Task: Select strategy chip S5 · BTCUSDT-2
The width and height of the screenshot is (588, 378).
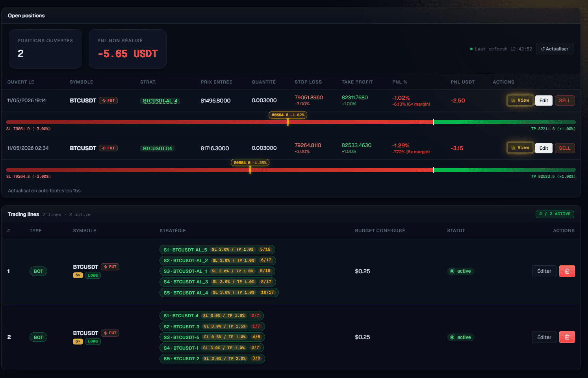Action: [x=212, y=359]
